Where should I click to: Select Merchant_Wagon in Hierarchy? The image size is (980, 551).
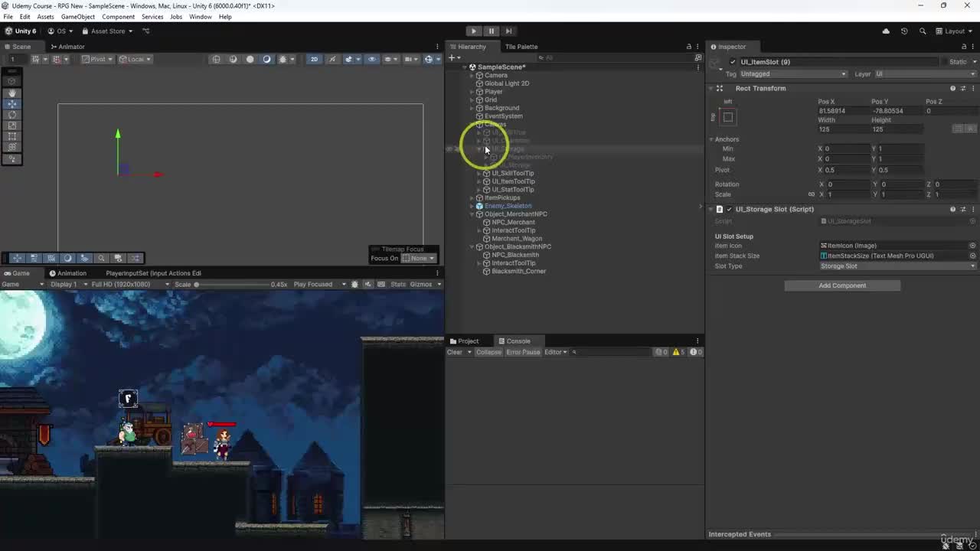pos(516,239)
